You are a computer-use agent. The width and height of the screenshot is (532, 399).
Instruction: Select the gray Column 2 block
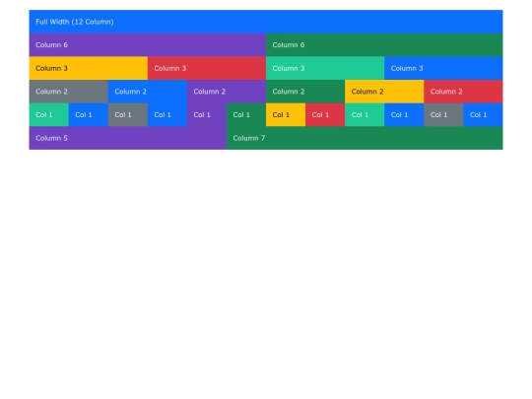tap(69, 92)
